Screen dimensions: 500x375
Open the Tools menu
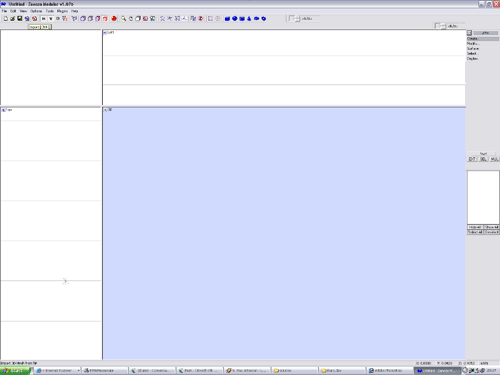point(50,11)
